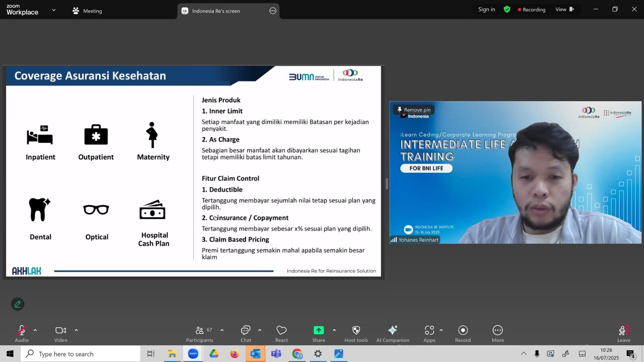Click the Outpatient medical kit icon

click(x=96, y=134)
